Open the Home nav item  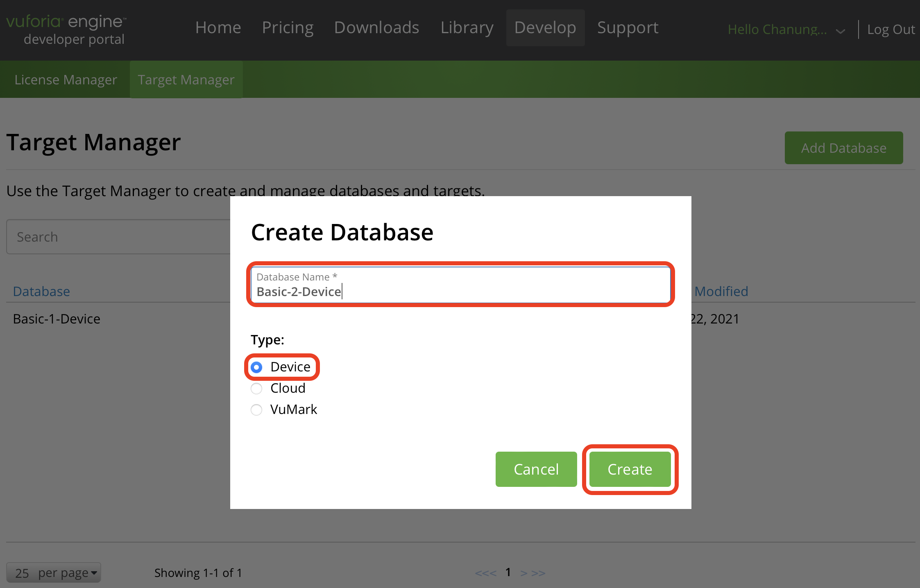(x=218, y=27)
